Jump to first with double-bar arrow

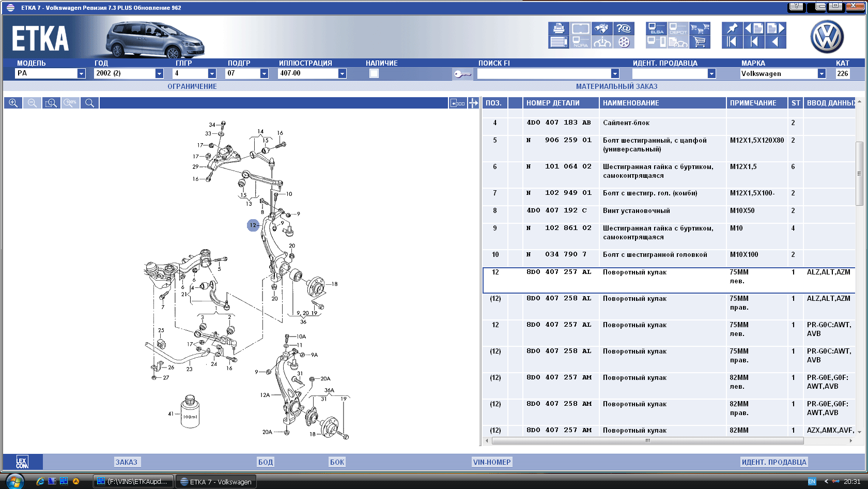point(732,42)
